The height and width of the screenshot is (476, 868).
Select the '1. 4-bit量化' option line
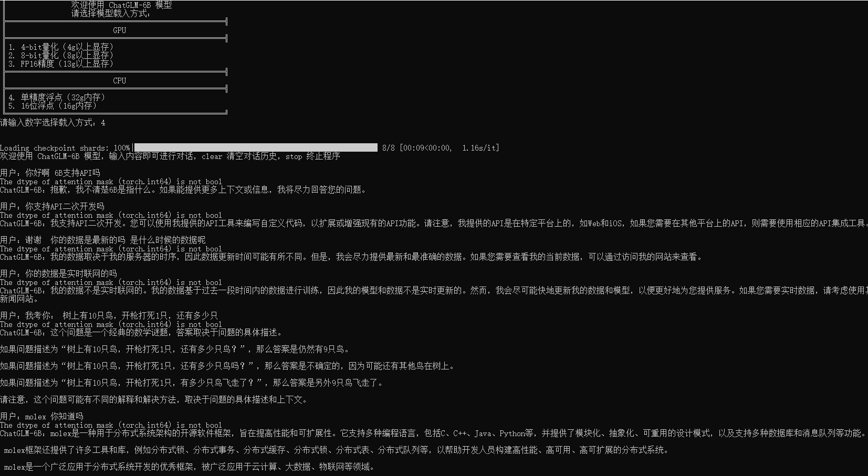click(61, 47)
